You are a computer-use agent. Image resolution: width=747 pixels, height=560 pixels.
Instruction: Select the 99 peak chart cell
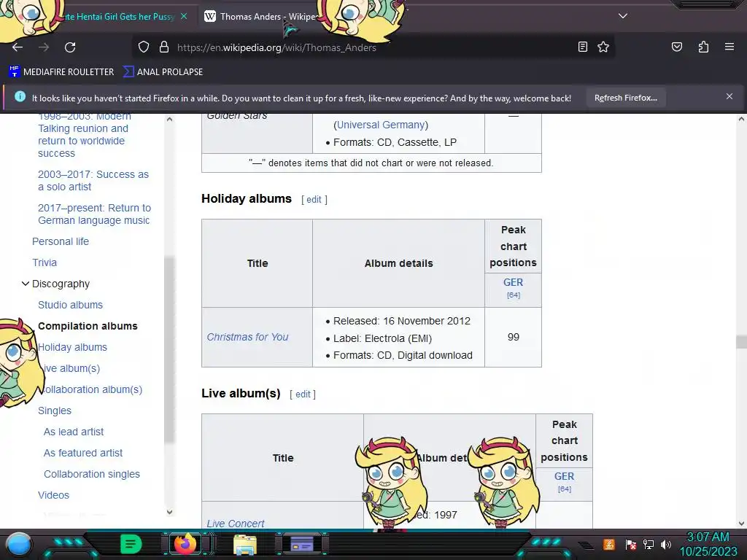point(513,337)
